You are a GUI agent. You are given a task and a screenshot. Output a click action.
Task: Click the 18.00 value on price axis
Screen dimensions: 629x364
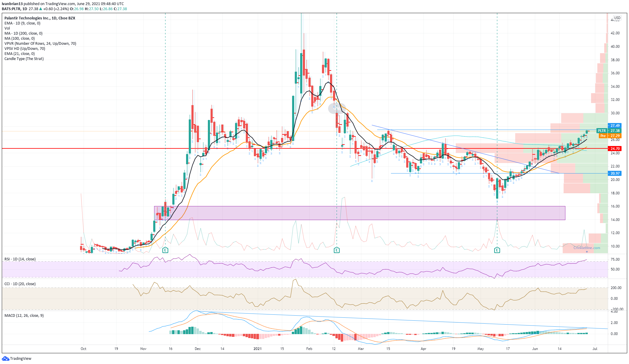pyautogui.click(x=615, y=193)
